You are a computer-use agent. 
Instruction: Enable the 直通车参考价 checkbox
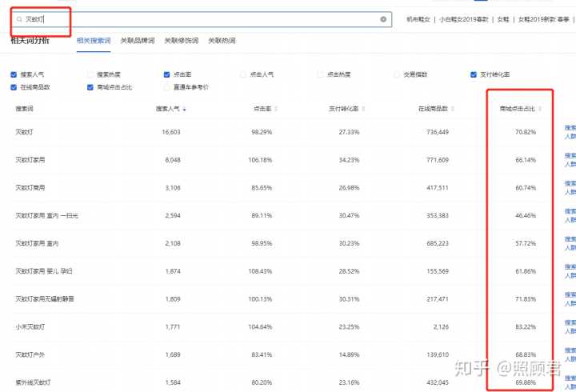point(167,86)
